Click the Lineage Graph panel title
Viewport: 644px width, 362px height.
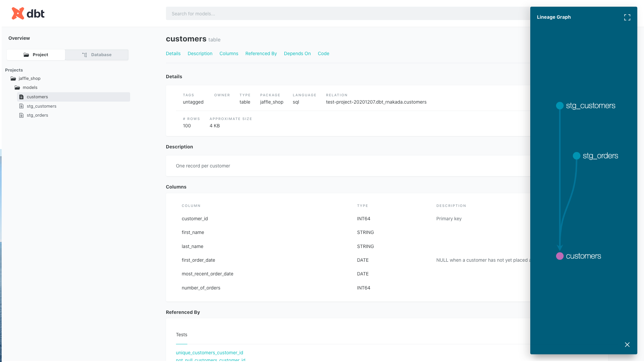pyautogui.click(x=554, y=17)
